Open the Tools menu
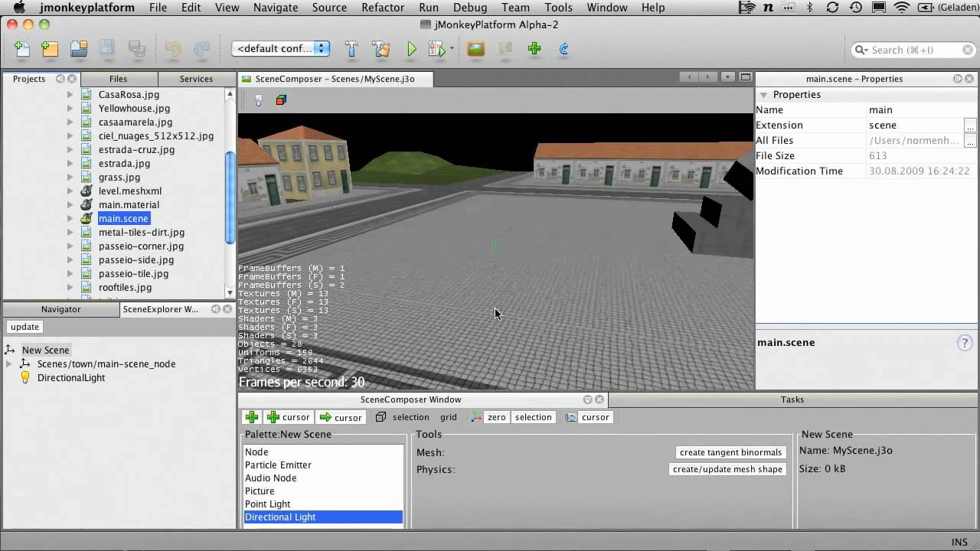The image size is (980, 551). (x=558, y=8)
